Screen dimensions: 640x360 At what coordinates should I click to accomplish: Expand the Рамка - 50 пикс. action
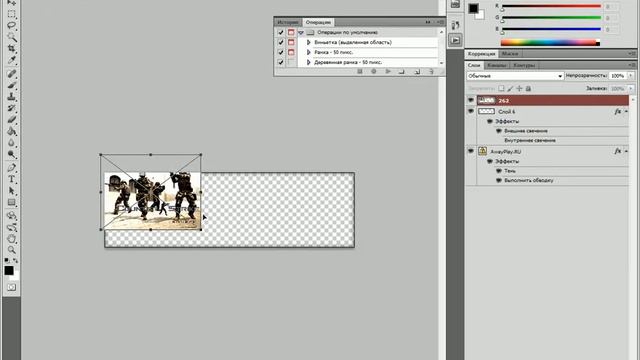[309, 52]
